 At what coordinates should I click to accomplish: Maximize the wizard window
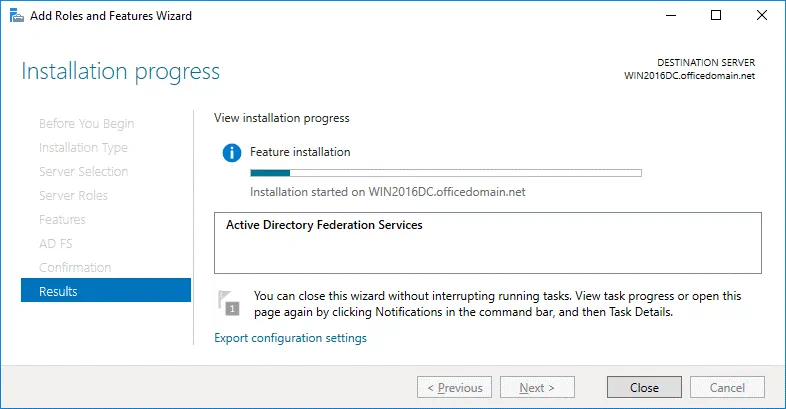click(716, 16)
